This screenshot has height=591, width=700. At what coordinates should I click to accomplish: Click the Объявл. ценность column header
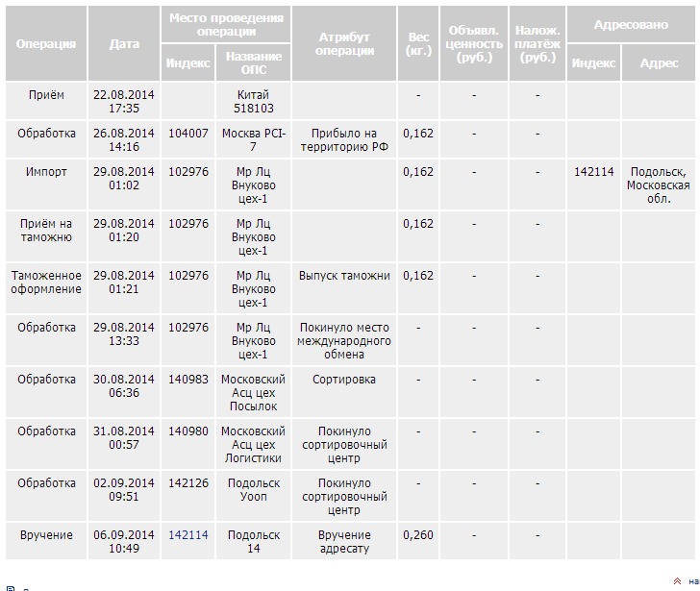pos(475,44)
